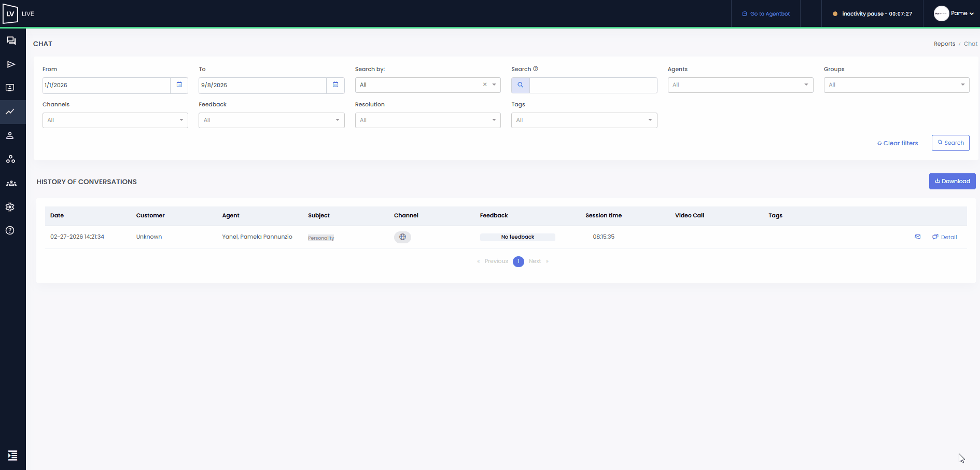The image size is (980, 470).
Task: Click the send arrow sidebar icon
Action: pyautogui.click(x=11, y=64)
